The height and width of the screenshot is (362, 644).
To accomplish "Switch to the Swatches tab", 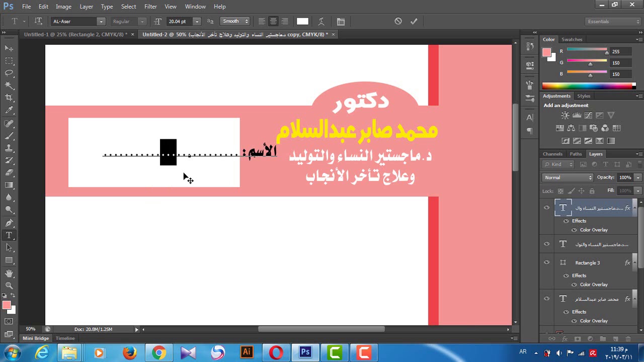I will [x=572, y=39].
